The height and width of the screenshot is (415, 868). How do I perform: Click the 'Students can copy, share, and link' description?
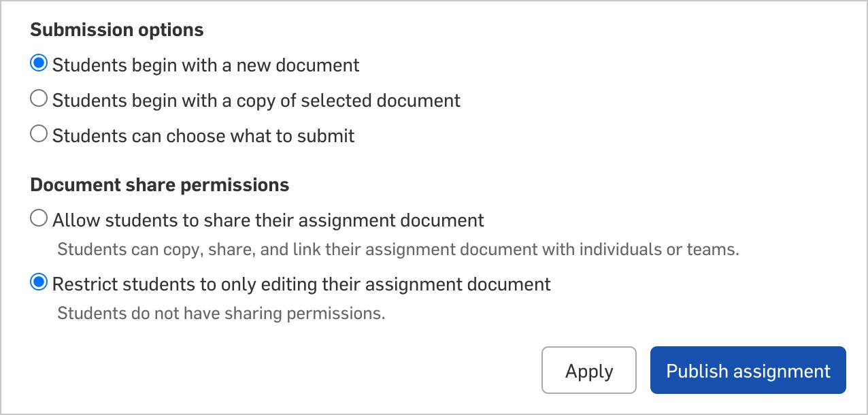click(x=398, y=250)
